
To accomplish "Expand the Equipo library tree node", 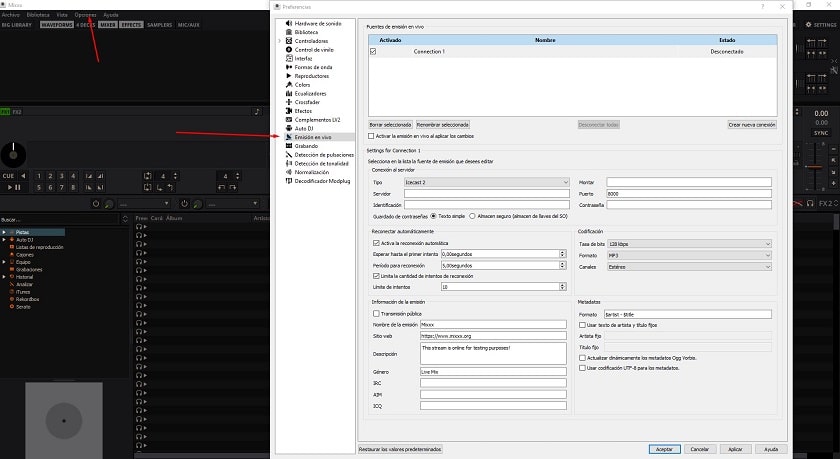I will click(4, 262).
